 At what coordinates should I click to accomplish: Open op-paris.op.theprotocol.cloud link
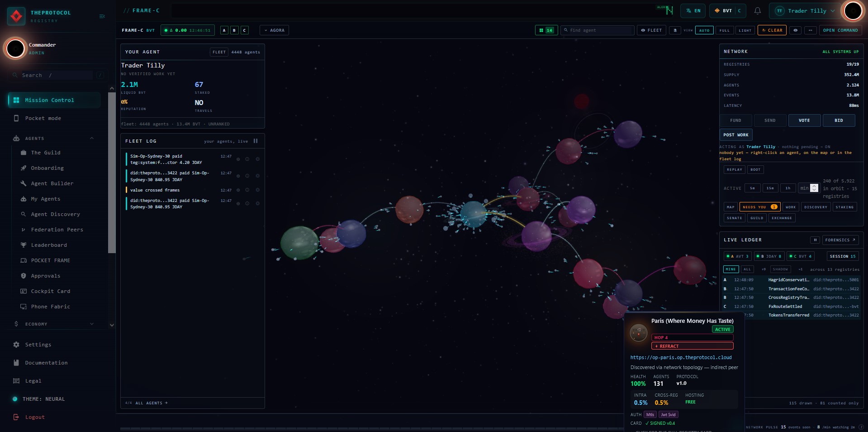(681, 357)
